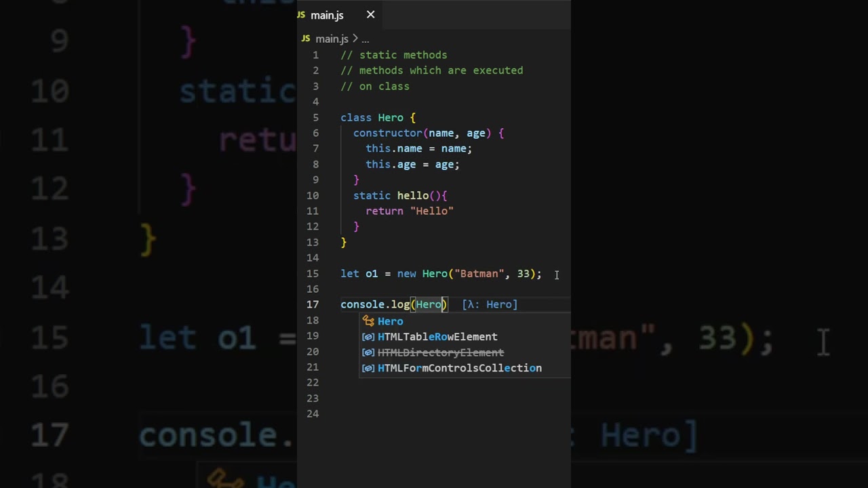Click line number 24 in the gutter
The image size is (868, 488).
313,414
